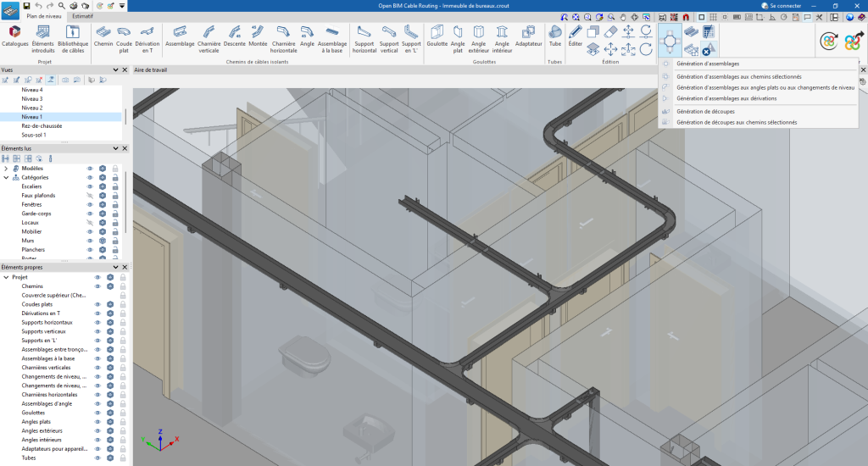Image resolution: width=868 pixels, height=466 pixels.
Task: Toggle visibility of Faux plafonds category
Action: pos(90,196)
